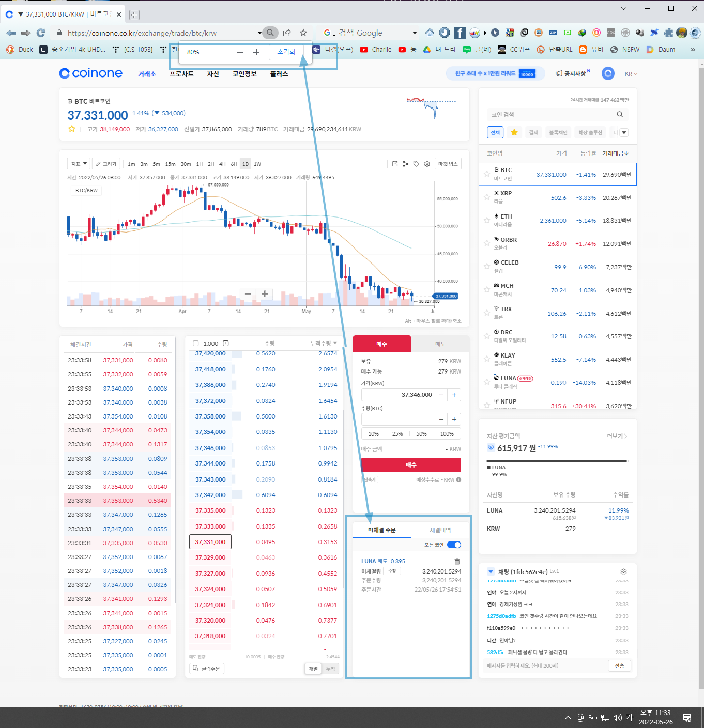The image size is (704, 728).
Task: Expand coin category filter dropdown arrow
Action: point(624,132)
